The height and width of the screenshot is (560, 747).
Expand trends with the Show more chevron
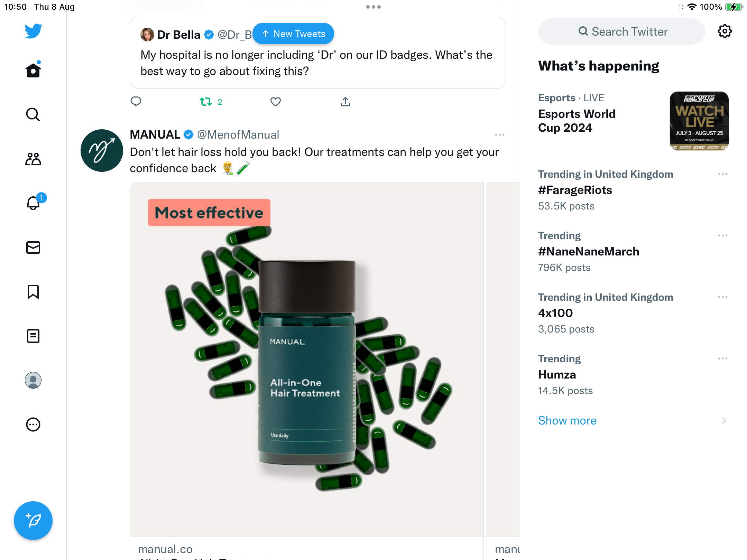pyautogui.click(x=723, y=420)
